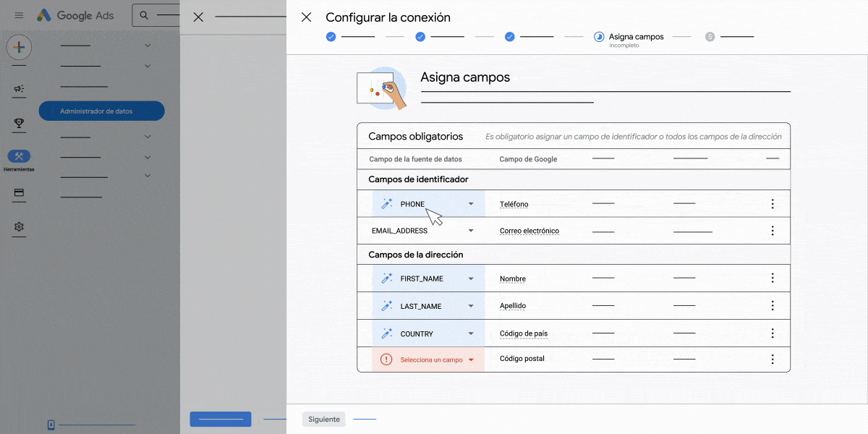Open more options for Teléfono row
868x434 pixels.
[x=773, y=204]
